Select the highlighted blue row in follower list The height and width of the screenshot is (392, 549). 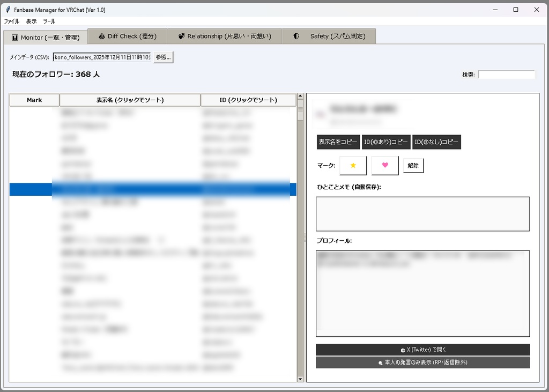pyautogui.click(x=153, y=189)
